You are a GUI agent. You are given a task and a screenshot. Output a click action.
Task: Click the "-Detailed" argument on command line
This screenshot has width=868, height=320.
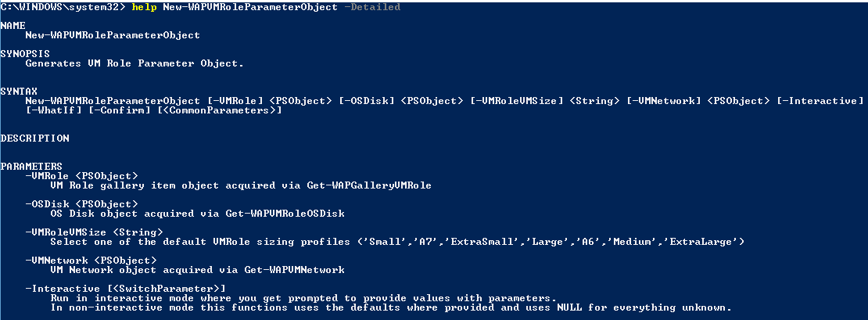point(372,7)
